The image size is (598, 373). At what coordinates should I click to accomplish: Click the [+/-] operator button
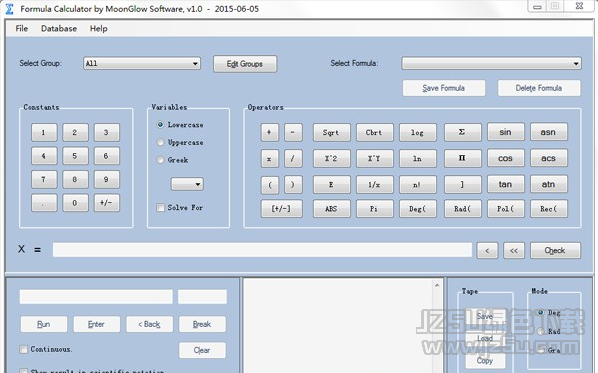pyautogui.click(x=281, y=209)
